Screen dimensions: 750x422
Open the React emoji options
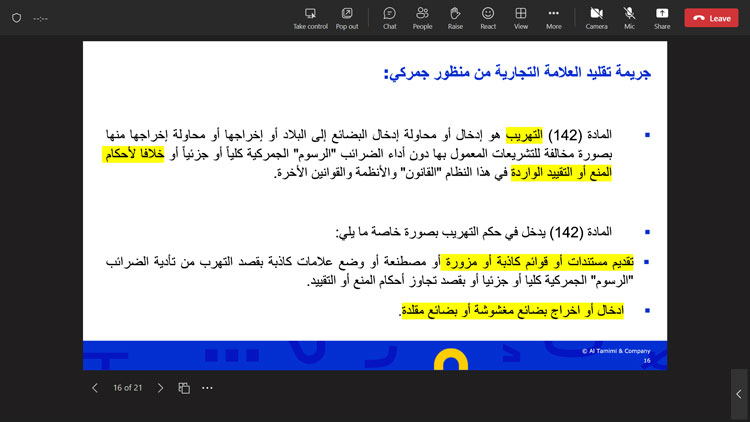[x=488, y=17]
